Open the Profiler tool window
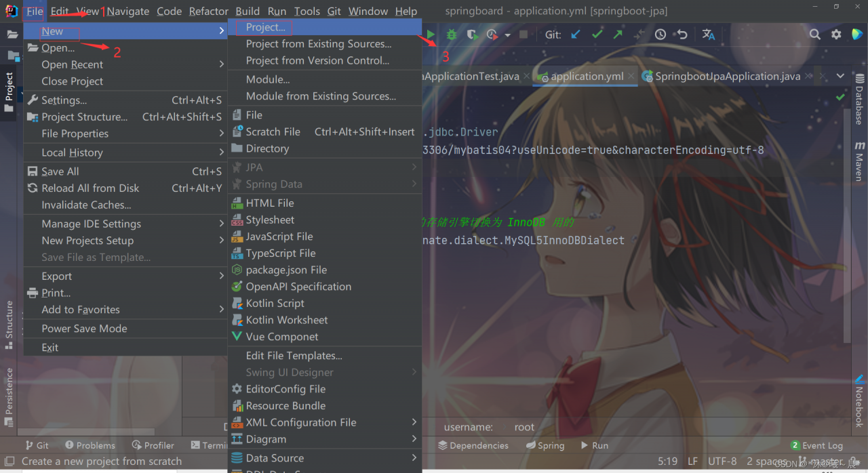Screen dimensions: 868x473 coord(153,445)
